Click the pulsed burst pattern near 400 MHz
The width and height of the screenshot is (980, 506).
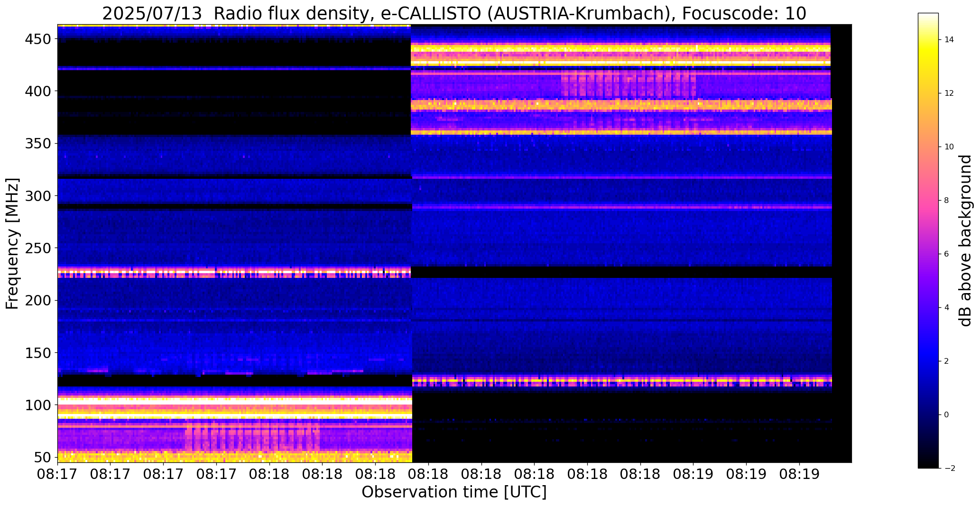(x=628, y=83)
